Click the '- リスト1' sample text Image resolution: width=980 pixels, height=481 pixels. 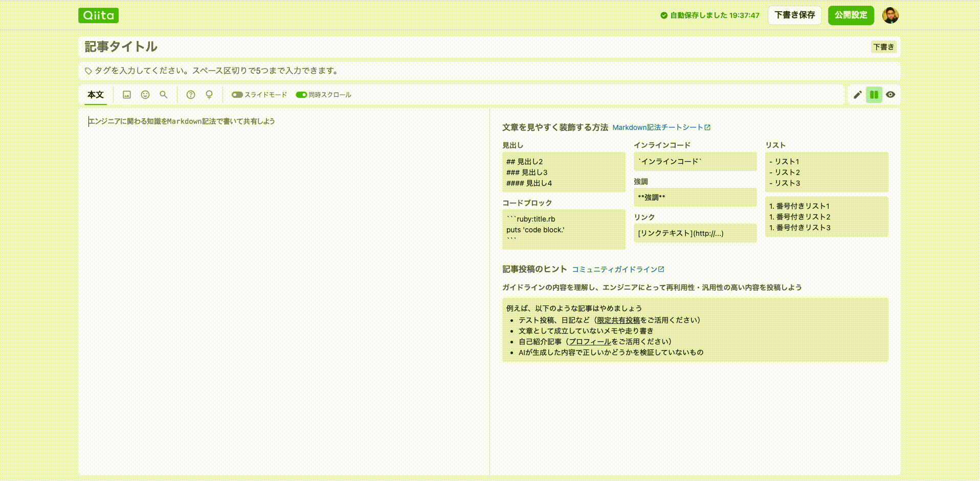tap(784, 162)
